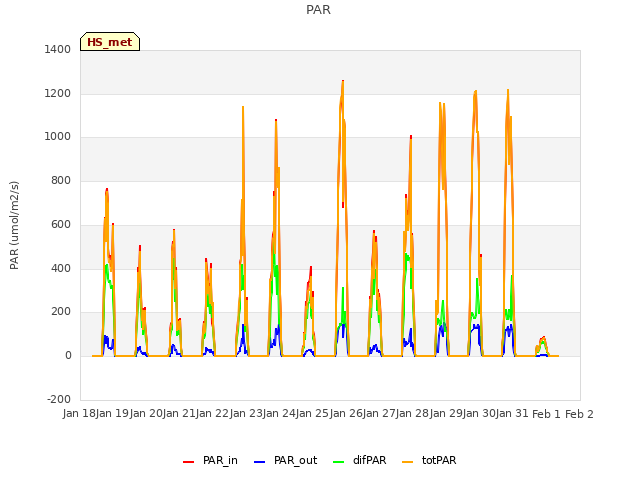Screen dimensions: 640x480
Task: Click the red PAR_in legend swatch
Action: click(x=189, y=462)
